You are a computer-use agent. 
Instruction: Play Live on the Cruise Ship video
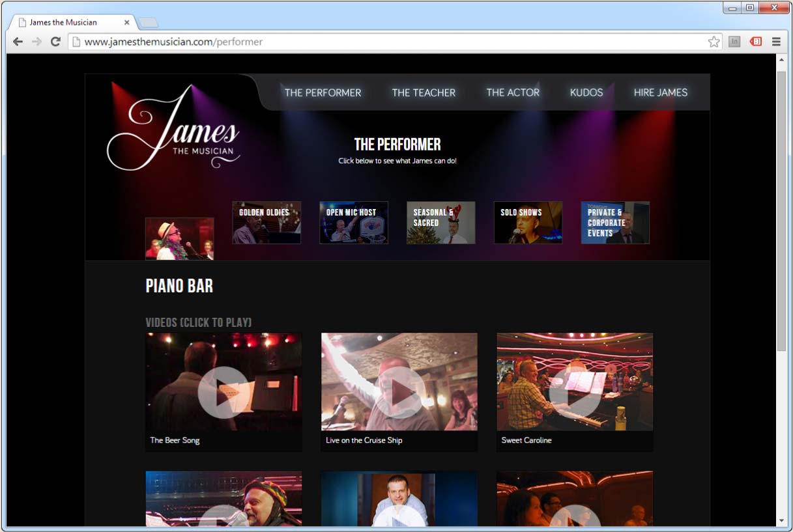tap(399, 392)
